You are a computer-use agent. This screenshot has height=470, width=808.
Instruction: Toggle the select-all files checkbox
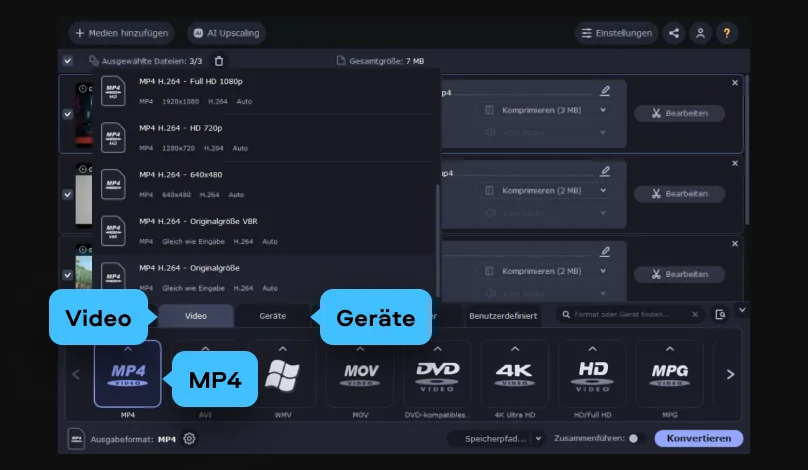click(x=68, y=61)
